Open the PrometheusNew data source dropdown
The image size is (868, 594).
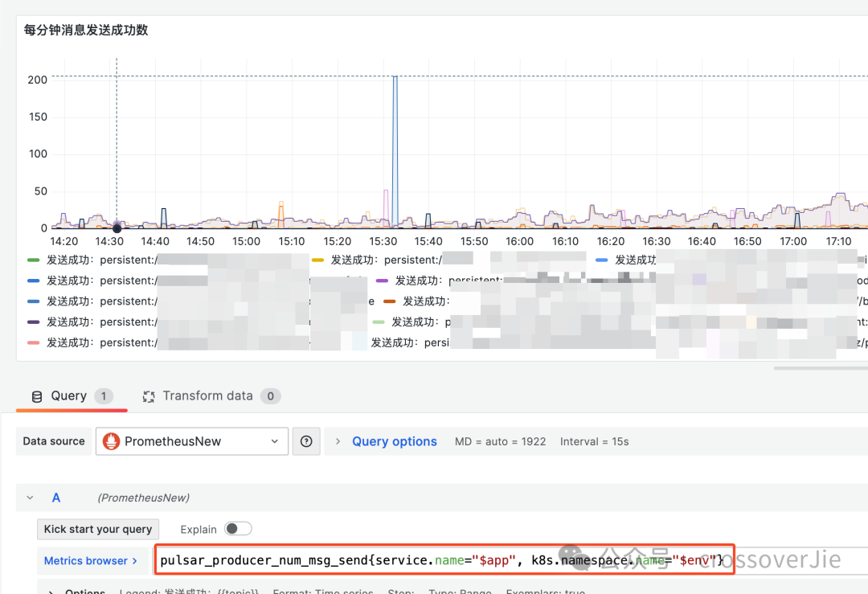pyautogui.click(x=192, y=441)
